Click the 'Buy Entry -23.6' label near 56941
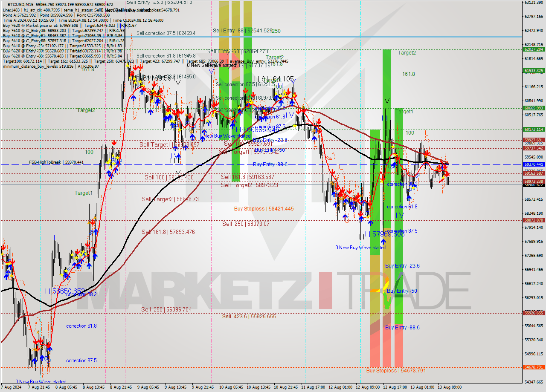The image size is (546, 392). (x=402, y=266)
